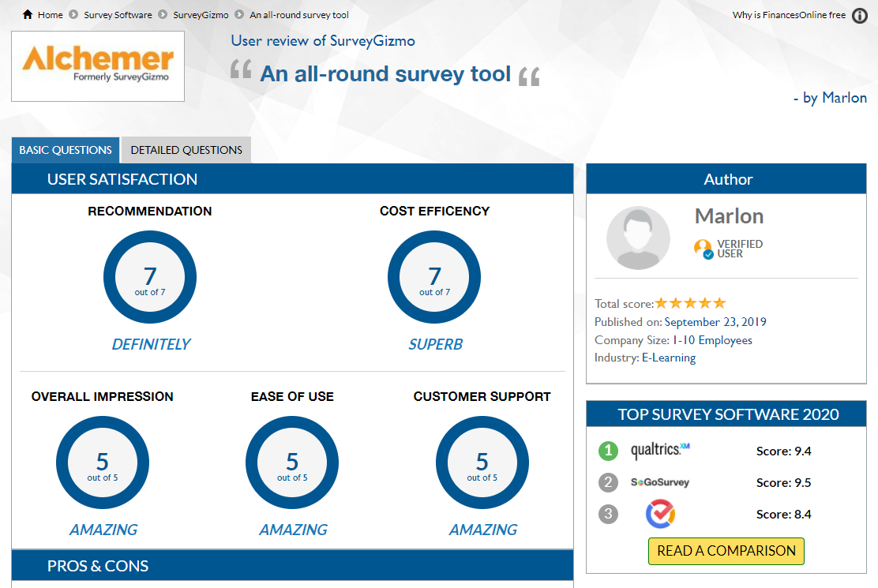Open the 1-10 Employees company size link

[x=711, y=340]
